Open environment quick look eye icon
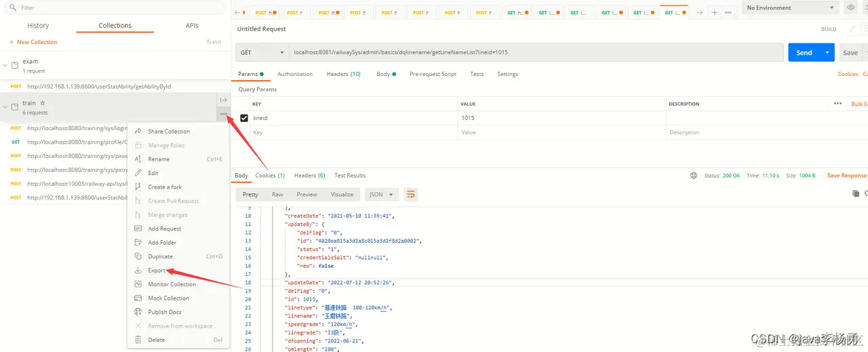The height and width of the screenshot is (352, 868). [x=851, y=7]
